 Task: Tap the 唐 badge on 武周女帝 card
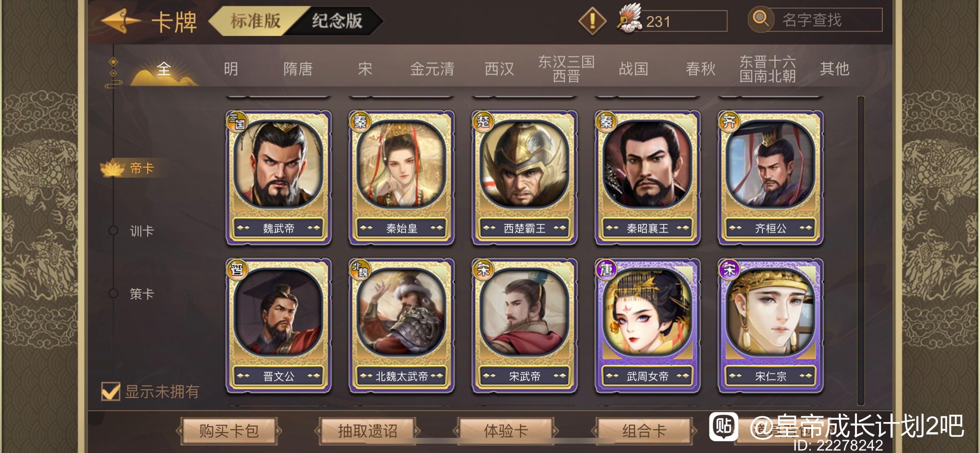pos(606,269)
